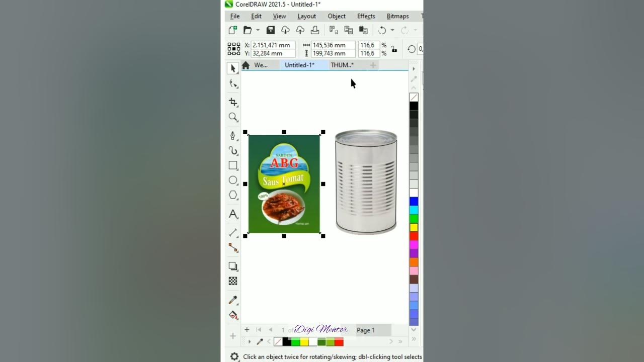
Task: Select the Parallel Dimension tool
Action: click(x=233, y=232)
